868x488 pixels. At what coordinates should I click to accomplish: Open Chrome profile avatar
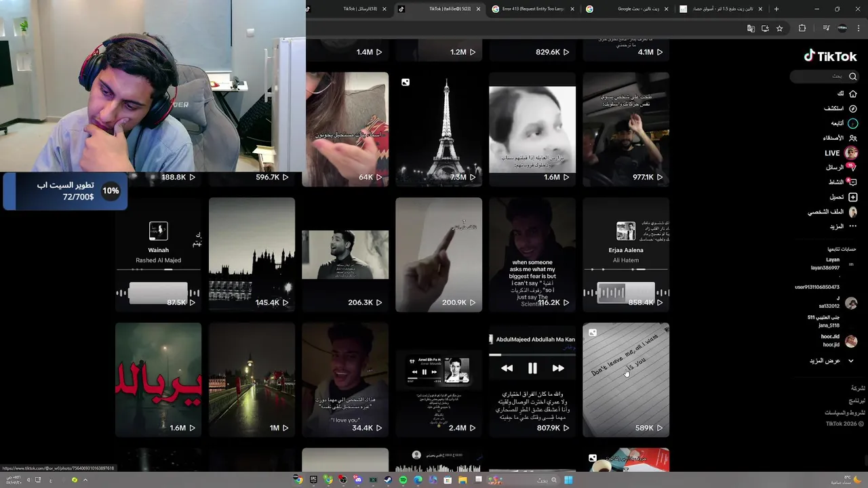(842, 28)
